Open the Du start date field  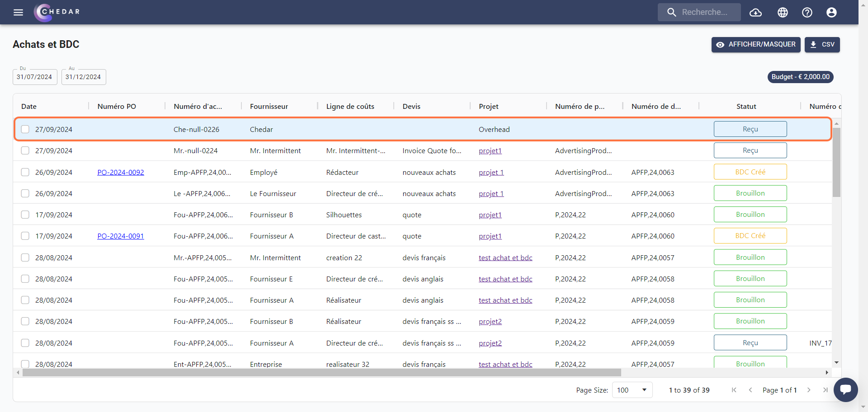35,77
